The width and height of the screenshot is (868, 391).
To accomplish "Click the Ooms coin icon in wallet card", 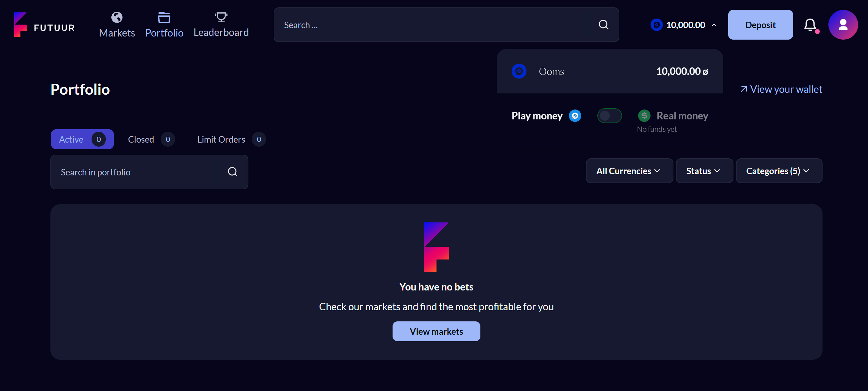I will tap(519, 71).
